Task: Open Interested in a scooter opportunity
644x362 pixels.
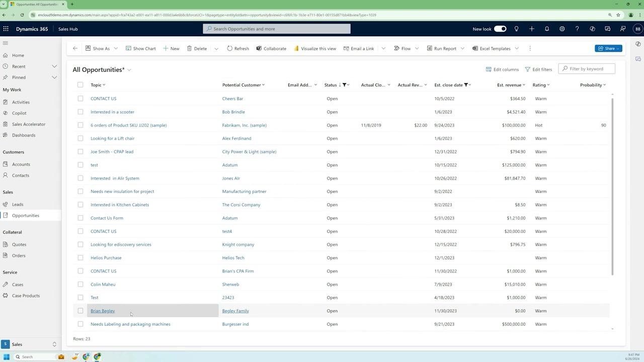Action: click(x=112, y=112)
